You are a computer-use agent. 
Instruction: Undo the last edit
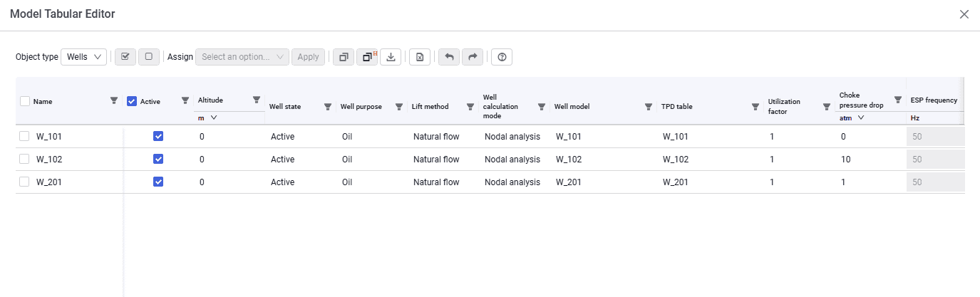[449, 57]
